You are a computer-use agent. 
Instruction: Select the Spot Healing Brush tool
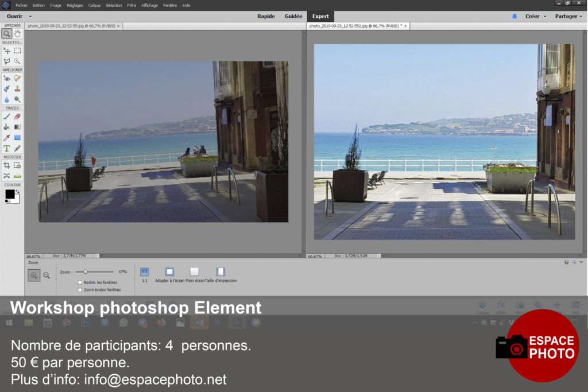click(17, 78)
